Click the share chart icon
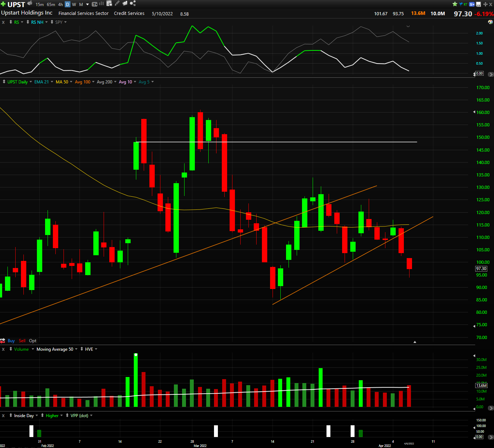 (133, 3)
